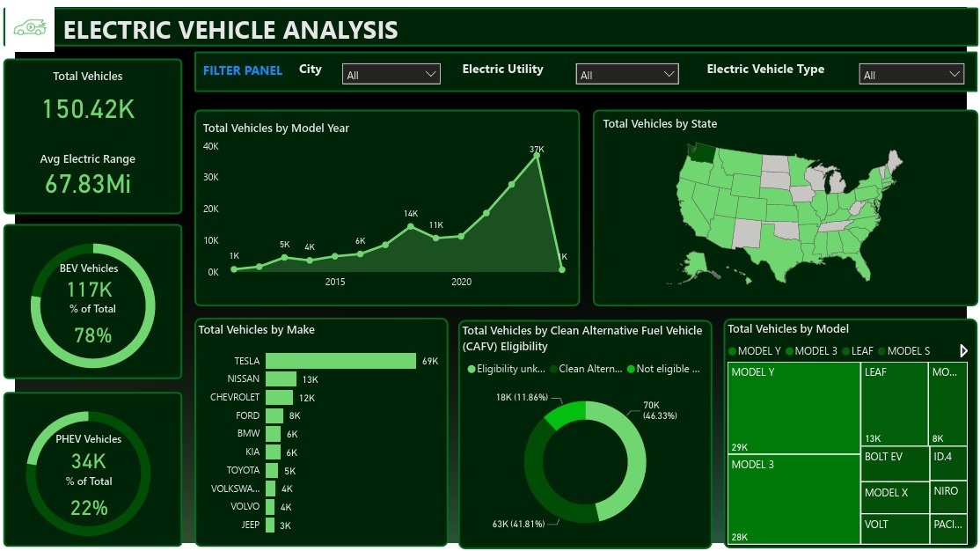Open the Electric Vehicle Type dropdown
Viewport: 980px width, 551px height.
coord(911,75)
